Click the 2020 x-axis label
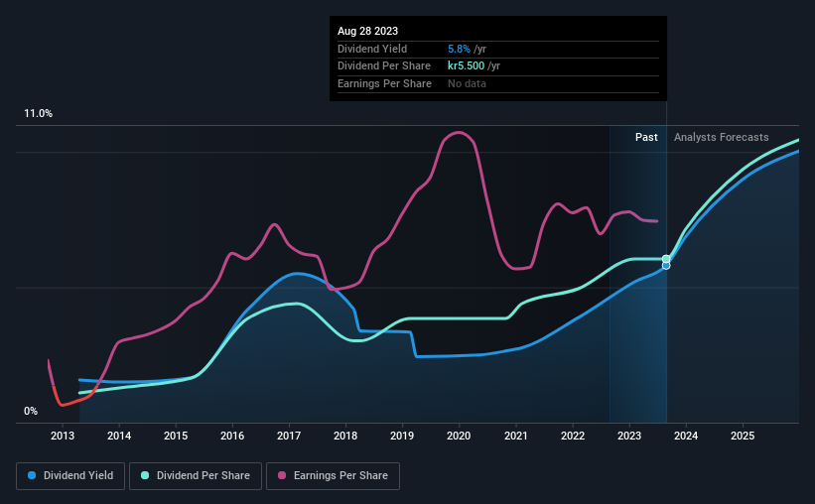 pos(459,436)
